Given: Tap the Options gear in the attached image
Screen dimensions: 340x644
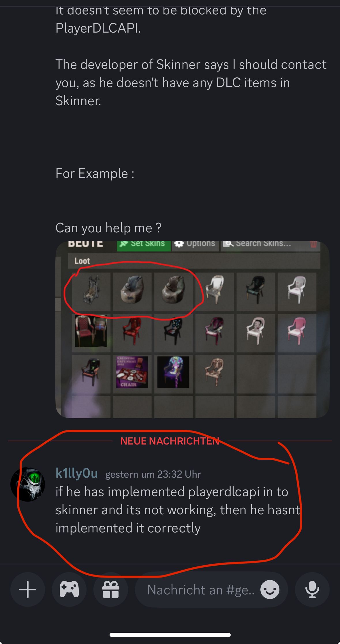Looking at the screenshot, I should point(195,244).
